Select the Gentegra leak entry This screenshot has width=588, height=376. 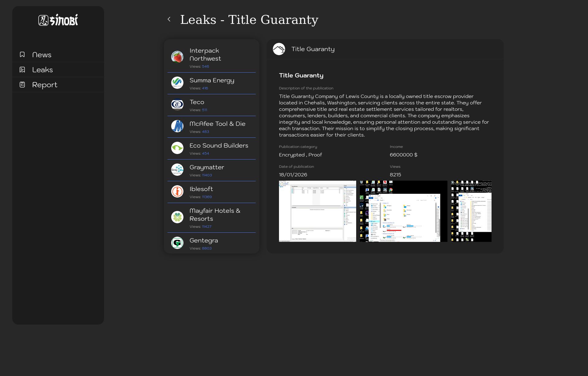pyautogui.click(x=204, y=241)
